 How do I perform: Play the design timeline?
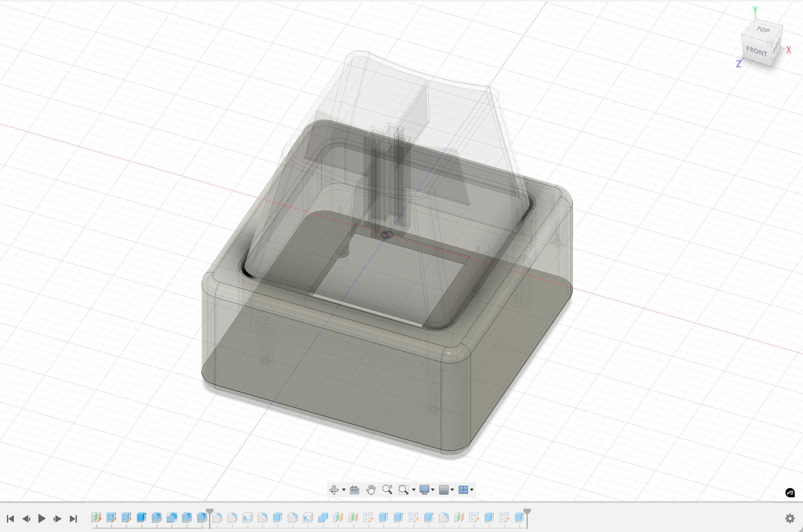point(42,518)
